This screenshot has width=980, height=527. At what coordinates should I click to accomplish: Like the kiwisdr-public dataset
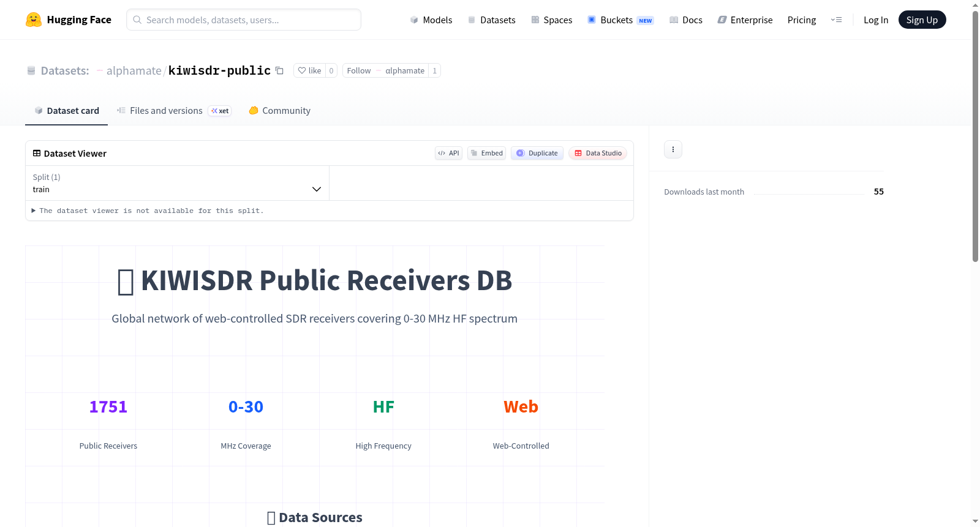click(x=309, y=70)
